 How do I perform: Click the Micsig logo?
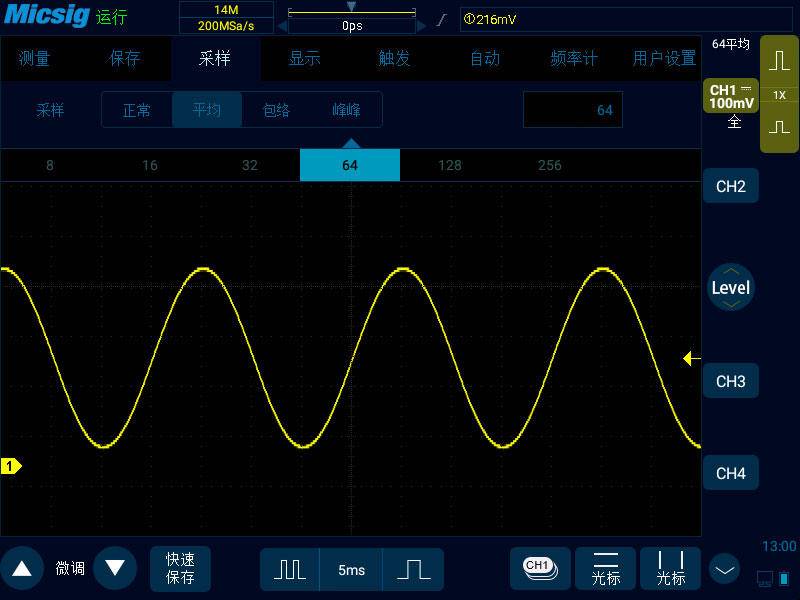tap(47, 15)
